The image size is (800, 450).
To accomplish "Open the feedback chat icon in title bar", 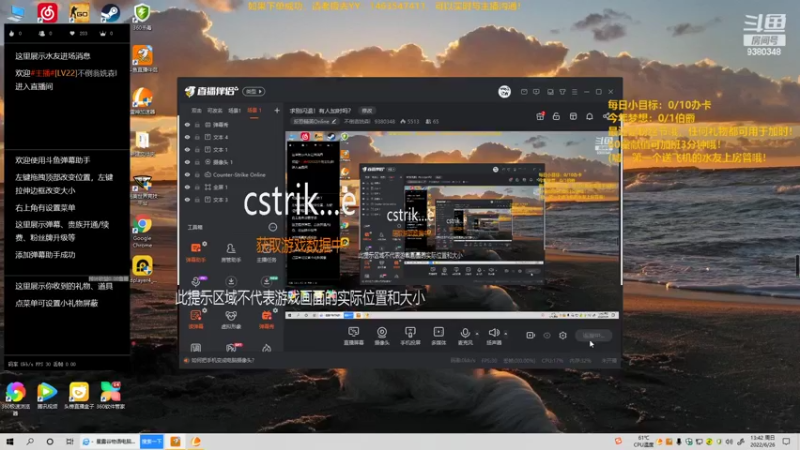I will click(x=536, y=92).
